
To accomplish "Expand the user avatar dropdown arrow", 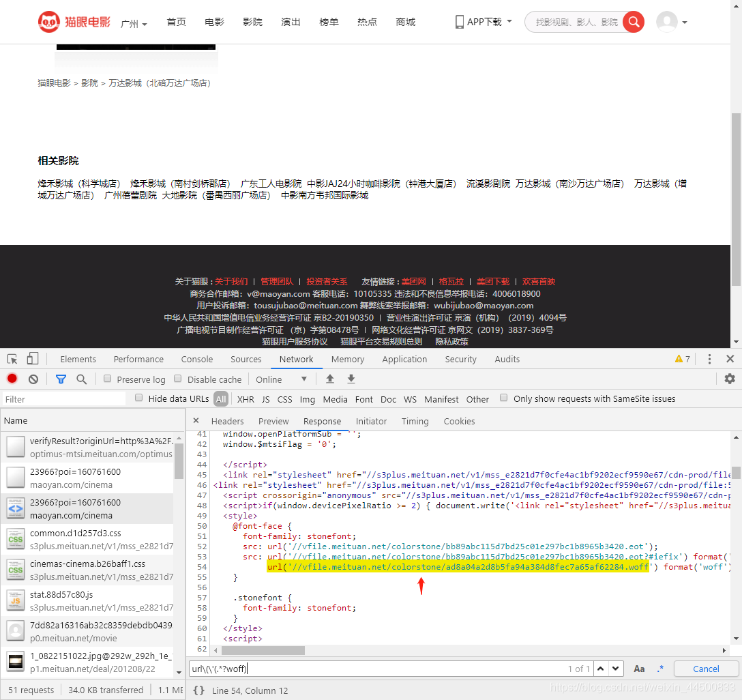I will tap(684, 23).
